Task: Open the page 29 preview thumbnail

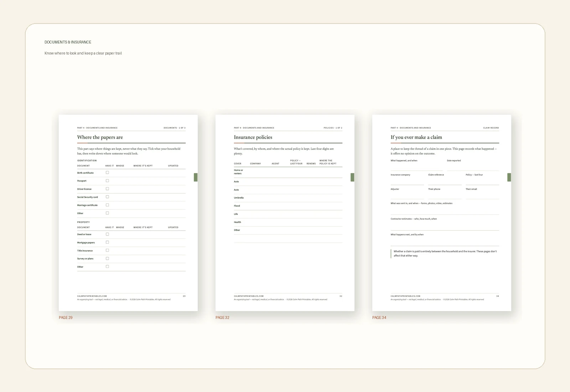Action: pos(128,213)
